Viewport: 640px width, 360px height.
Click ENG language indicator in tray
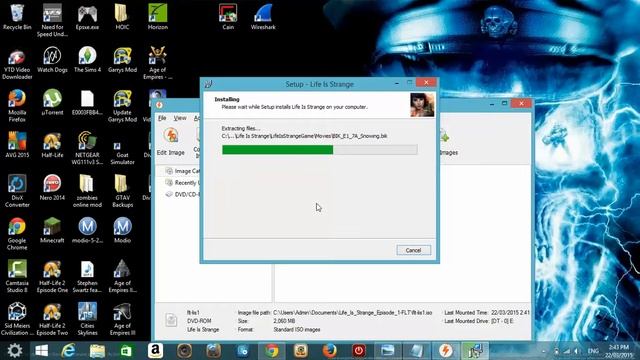[593, 351]
